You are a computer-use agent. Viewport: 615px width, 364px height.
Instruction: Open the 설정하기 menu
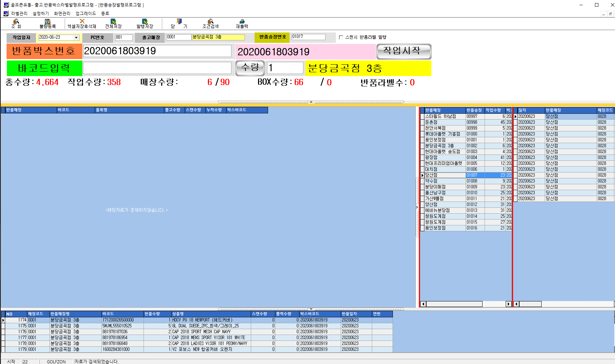pos(40,13)
